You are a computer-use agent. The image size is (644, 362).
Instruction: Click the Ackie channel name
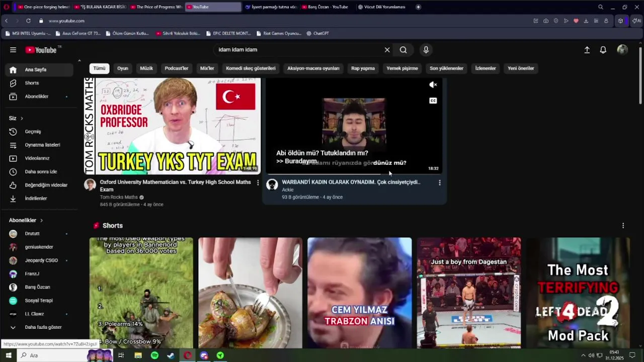click(x=288, y=190)
